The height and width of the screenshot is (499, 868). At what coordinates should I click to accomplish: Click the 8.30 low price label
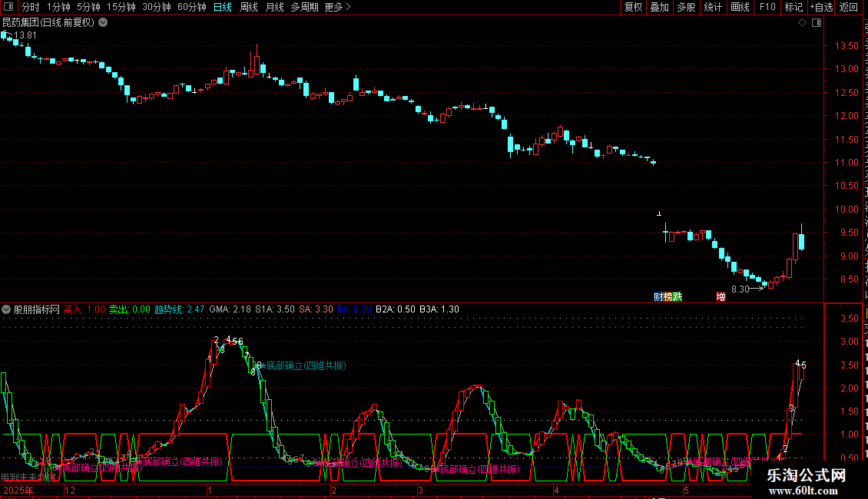740,289
